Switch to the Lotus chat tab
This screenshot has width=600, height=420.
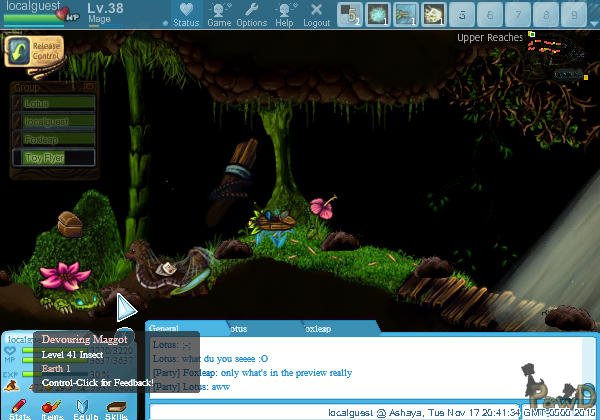264,329
